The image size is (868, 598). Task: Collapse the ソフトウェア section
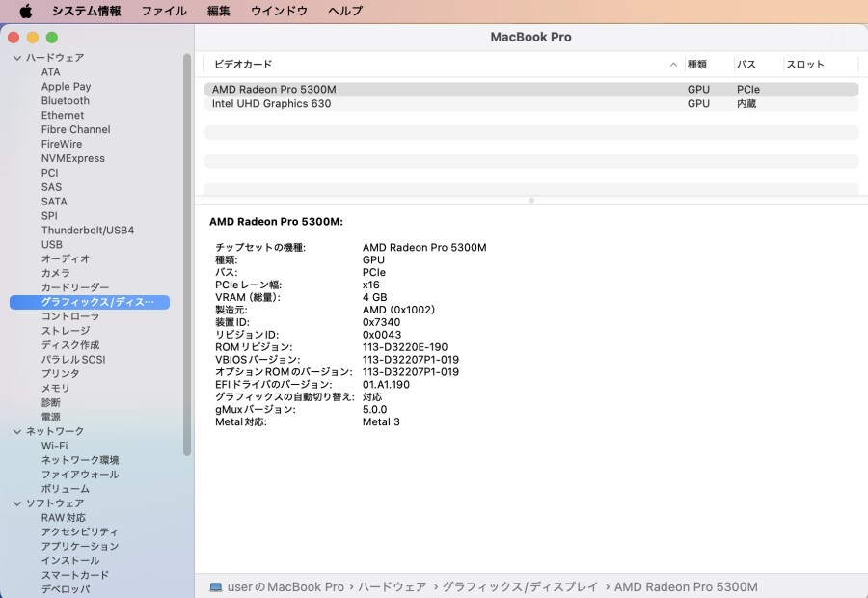click(x=15, y=503)
